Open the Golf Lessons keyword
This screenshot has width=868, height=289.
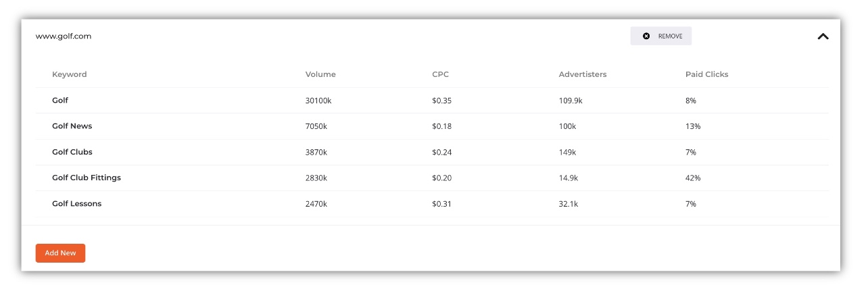click(x=76, y=203)
